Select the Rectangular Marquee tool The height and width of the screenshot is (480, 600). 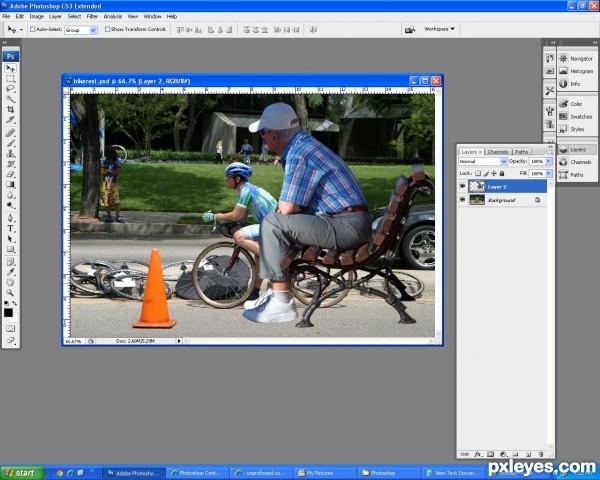pos(10,79)
